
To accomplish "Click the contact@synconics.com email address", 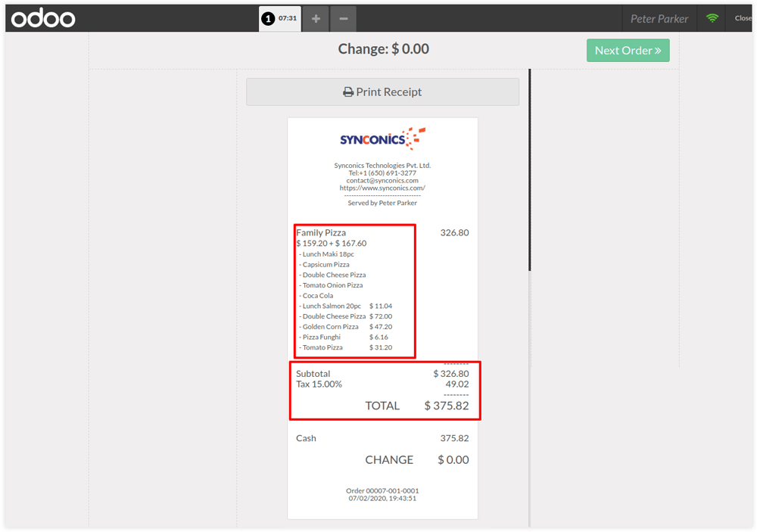I will click(x=382, y=181).
